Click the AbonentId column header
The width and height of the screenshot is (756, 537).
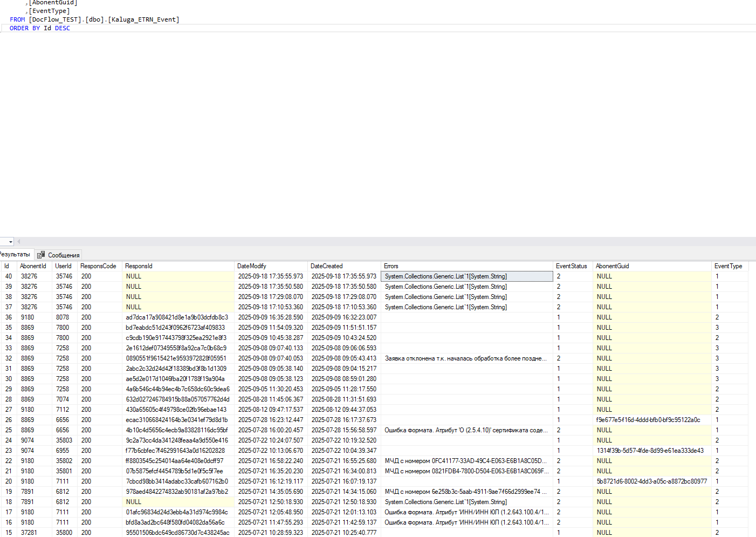pos(33,266)
